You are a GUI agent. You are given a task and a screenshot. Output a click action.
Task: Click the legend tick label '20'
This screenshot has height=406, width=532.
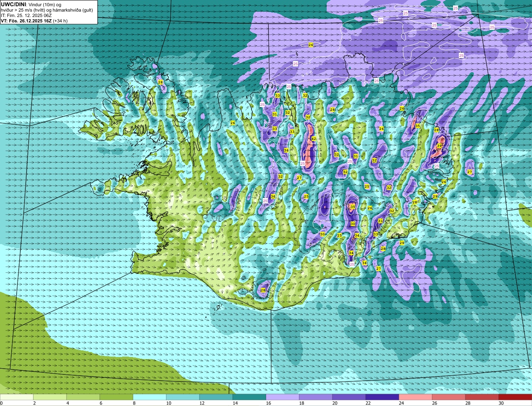point(335,403)
